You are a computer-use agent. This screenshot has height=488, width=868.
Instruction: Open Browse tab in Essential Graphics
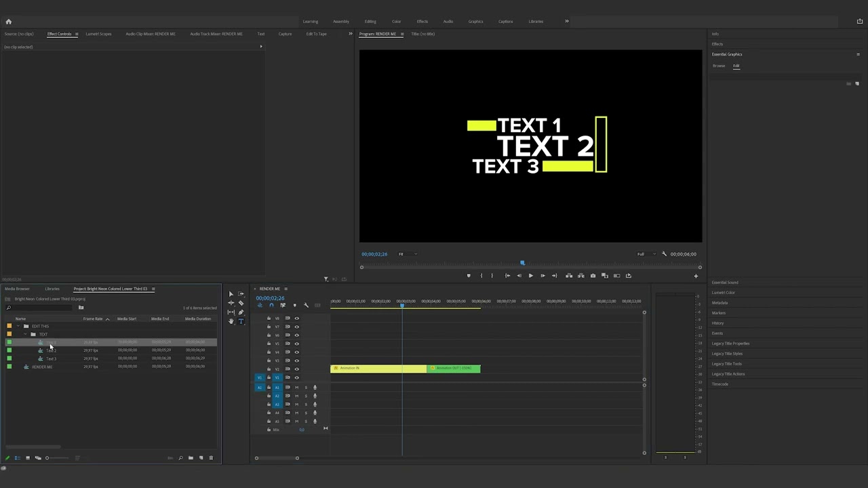719,66
